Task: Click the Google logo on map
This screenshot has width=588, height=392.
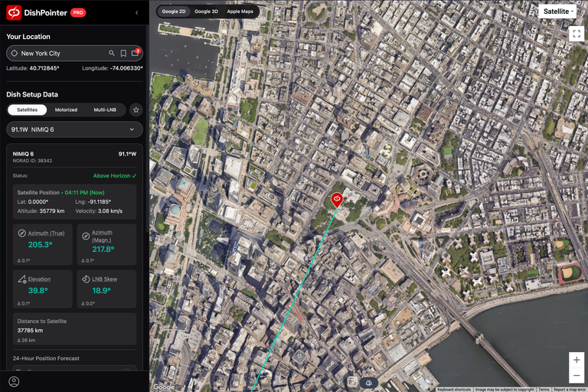Action: 165,387
